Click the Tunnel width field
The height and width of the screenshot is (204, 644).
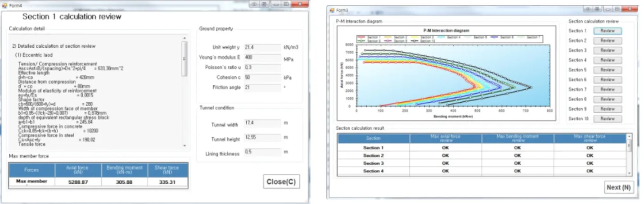262,123
